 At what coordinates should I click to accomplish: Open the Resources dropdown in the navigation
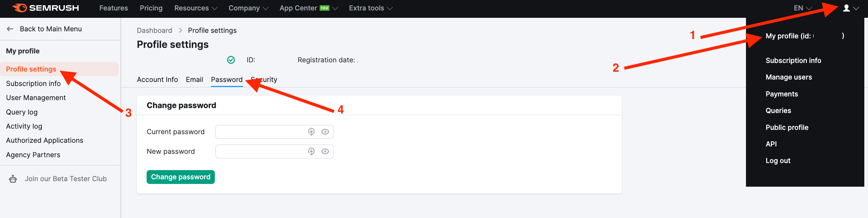click(195, 8)
